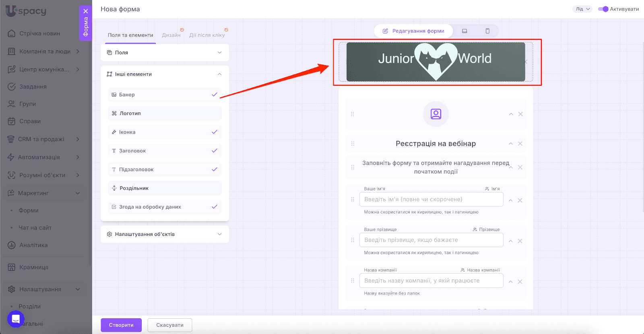Open the chat support bubble
644x334 pixels.
coord(16,319)
